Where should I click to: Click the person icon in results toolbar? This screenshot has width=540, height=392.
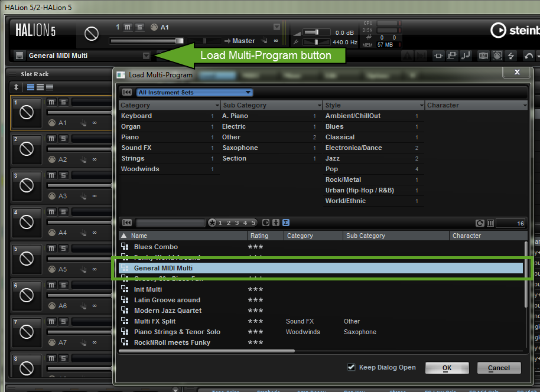276,223
